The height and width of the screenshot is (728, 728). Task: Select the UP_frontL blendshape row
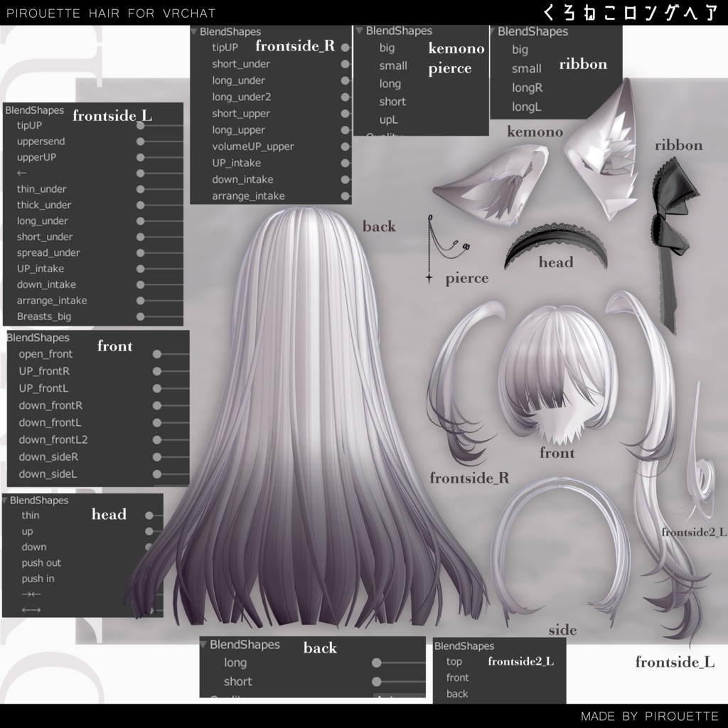[43, 388]
